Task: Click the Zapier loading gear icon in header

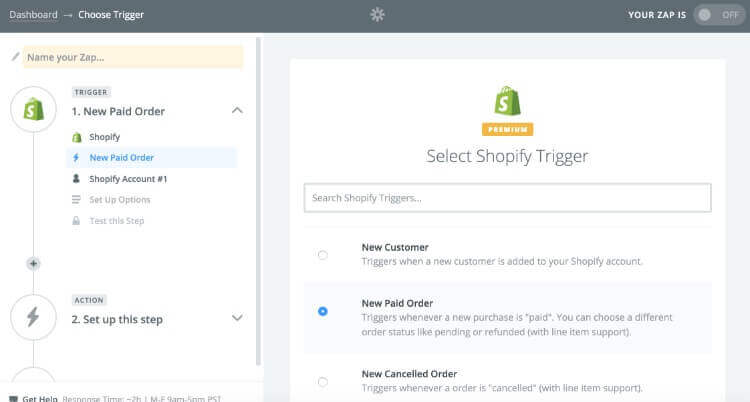Action: (375, 15)
